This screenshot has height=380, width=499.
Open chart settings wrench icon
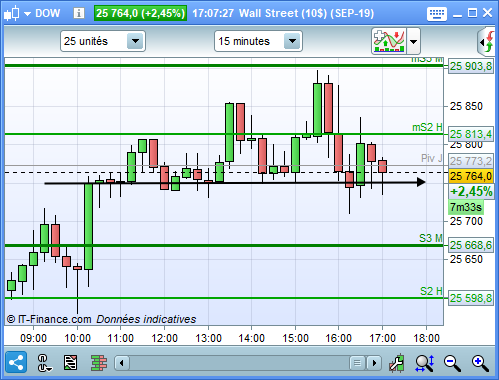tap(397, 363)
